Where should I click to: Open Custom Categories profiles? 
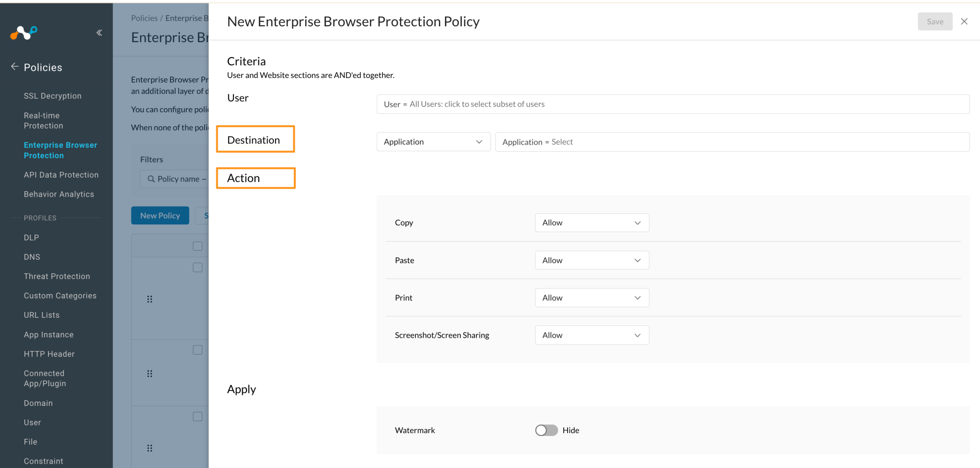pyautogui.click(x=60, y=296)
